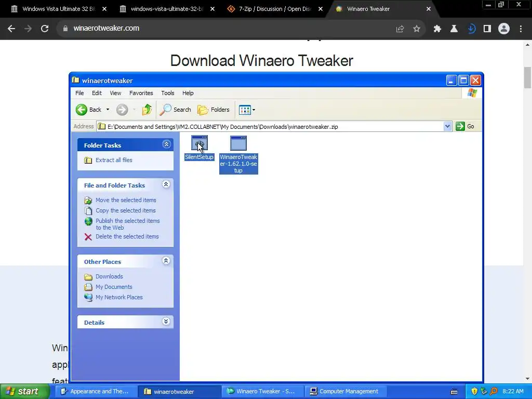
Task: Click the on-screen keyboard taskbar icon
Action: point(454,392)
